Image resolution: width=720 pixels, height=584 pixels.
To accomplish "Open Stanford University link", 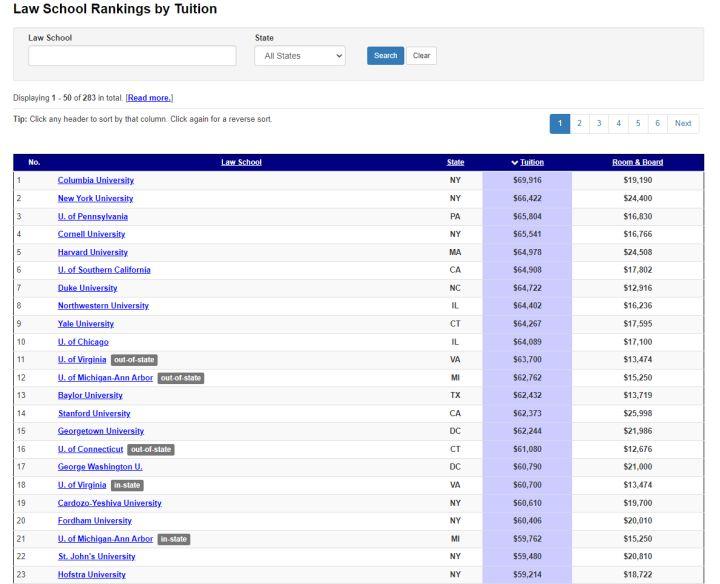I will [94, 413].
